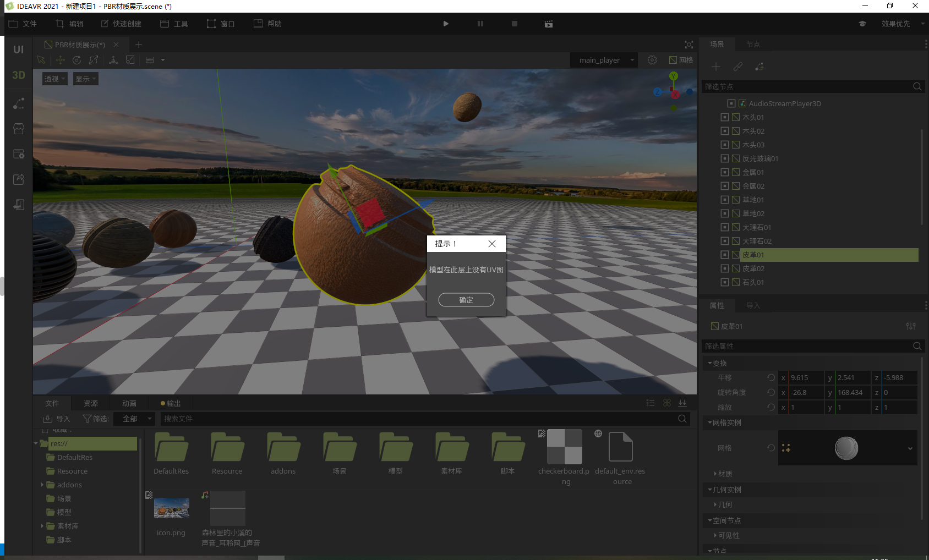The width and height of the screenshot is (929, 560).
Task: Add a node with plus icon
Action: pyautogui.click(x=716, y=67)
